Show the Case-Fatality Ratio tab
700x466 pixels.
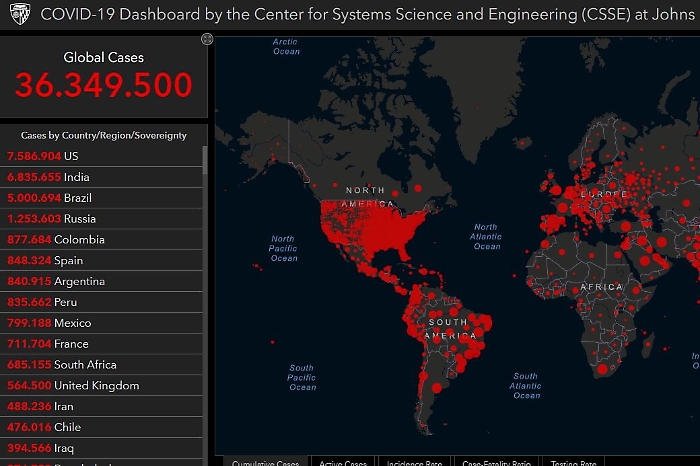point(498,462)
